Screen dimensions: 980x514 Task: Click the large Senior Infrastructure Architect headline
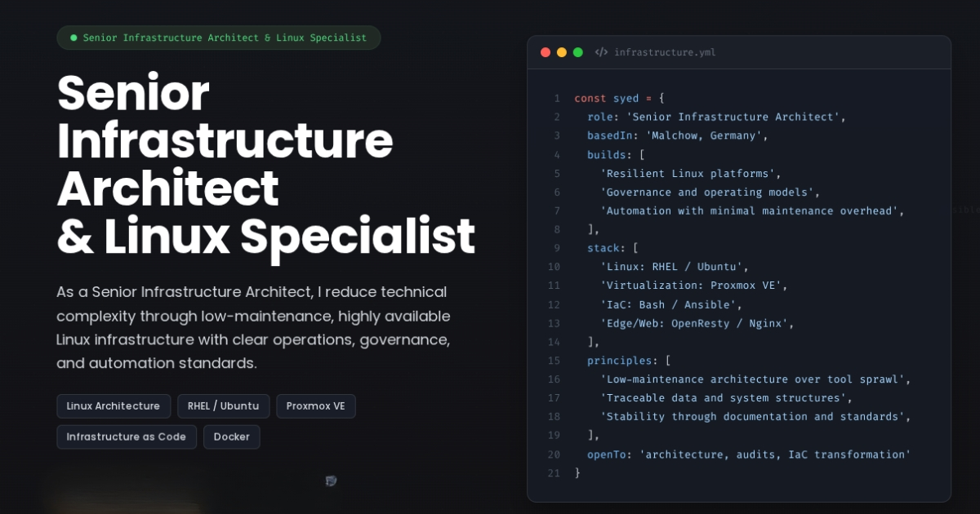point(266,165)
